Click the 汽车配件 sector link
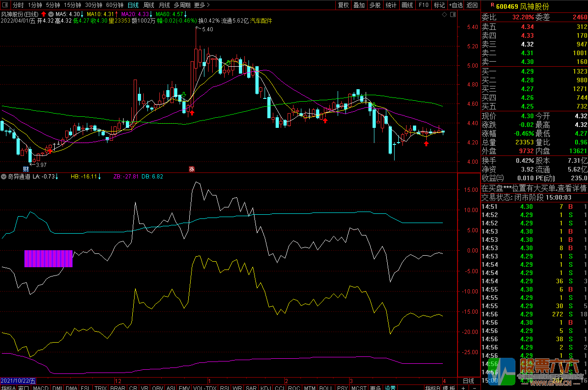This screenshot has height=390, width=588. click(x=260, y=21)
